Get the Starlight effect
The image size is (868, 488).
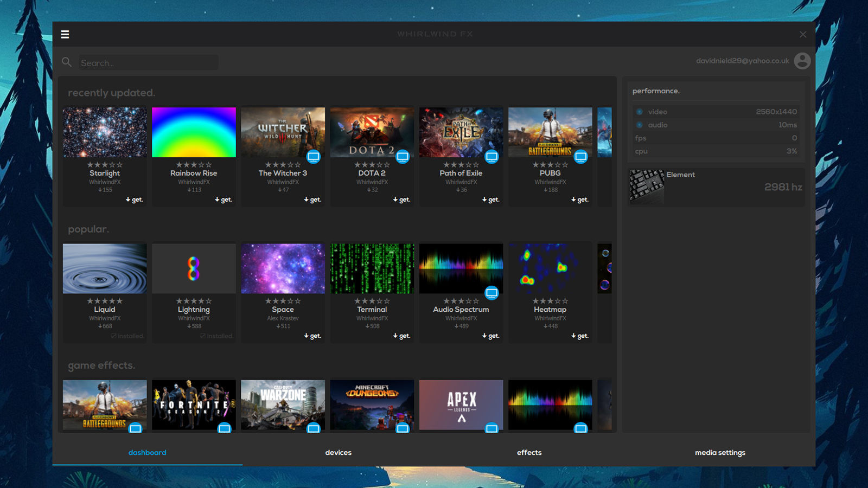click(x=135, y=200)
